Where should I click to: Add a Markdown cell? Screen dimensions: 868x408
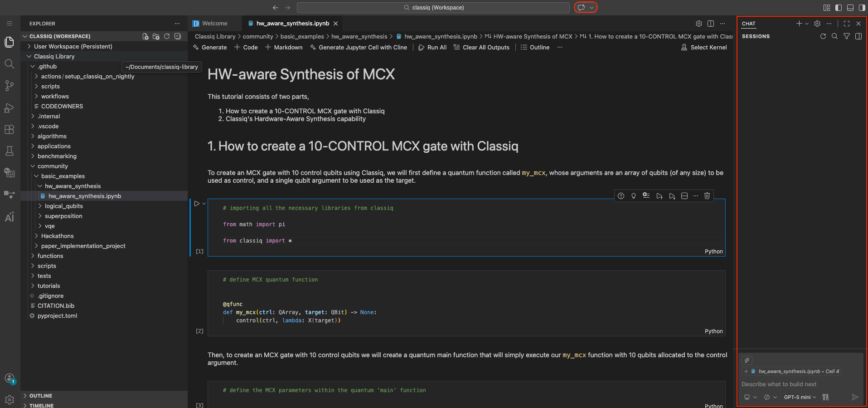(x=284, y=47)
